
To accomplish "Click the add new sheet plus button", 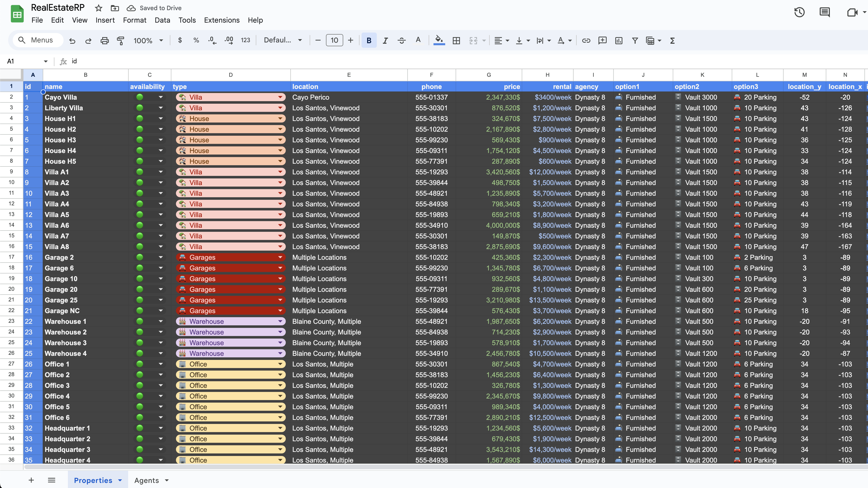I will [x=31, y=480].
